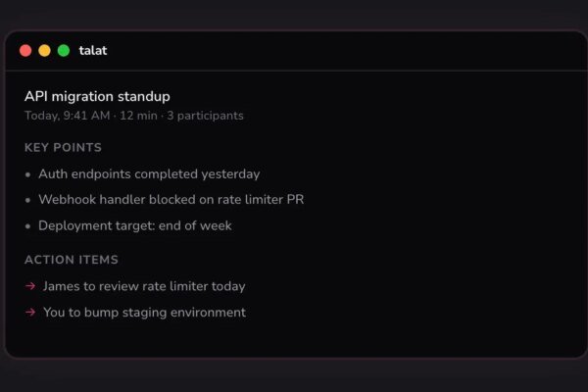Image resolution: width=588 pixels, height=392 pixels.
Task: Open the 3 participants label
Action: tap(206, 116)
